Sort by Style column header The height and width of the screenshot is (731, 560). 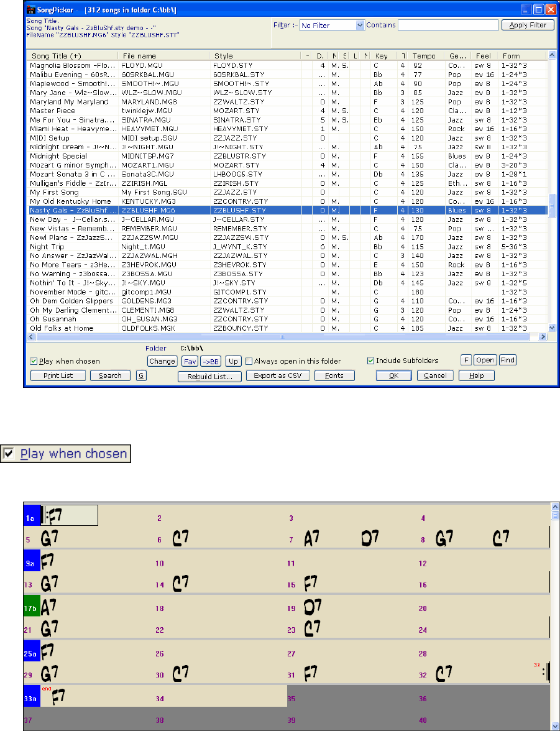click(255, 56)
